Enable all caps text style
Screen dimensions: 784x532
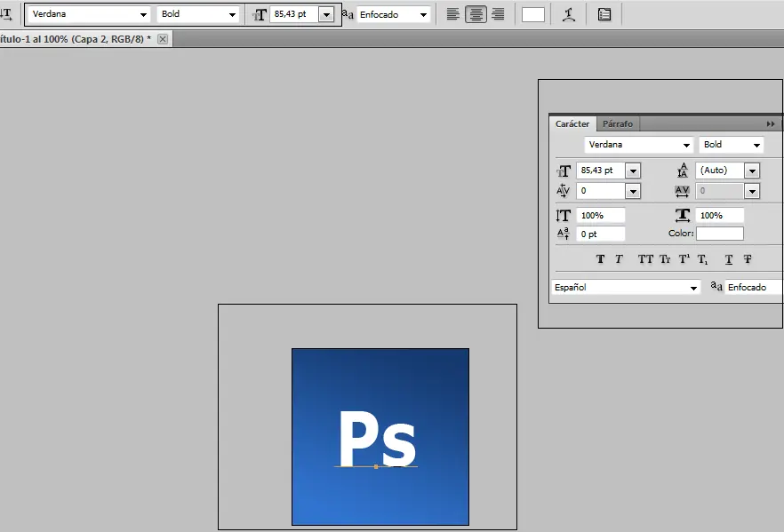coord(645,259)
